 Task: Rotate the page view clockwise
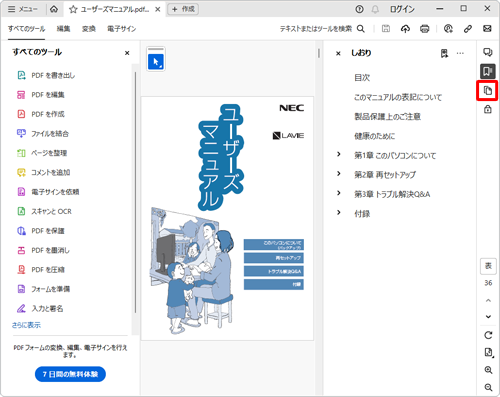tap(488, 335)
